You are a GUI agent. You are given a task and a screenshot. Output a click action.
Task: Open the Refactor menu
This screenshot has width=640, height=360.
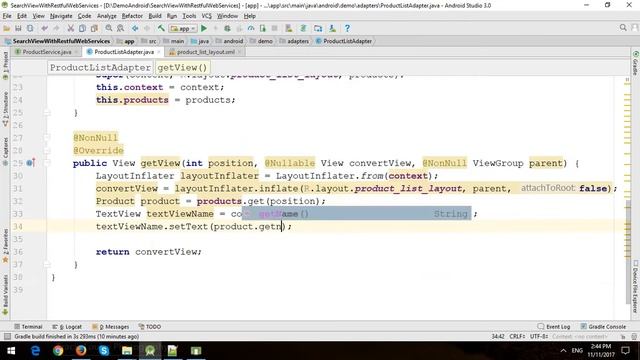(x=132, y=16)
